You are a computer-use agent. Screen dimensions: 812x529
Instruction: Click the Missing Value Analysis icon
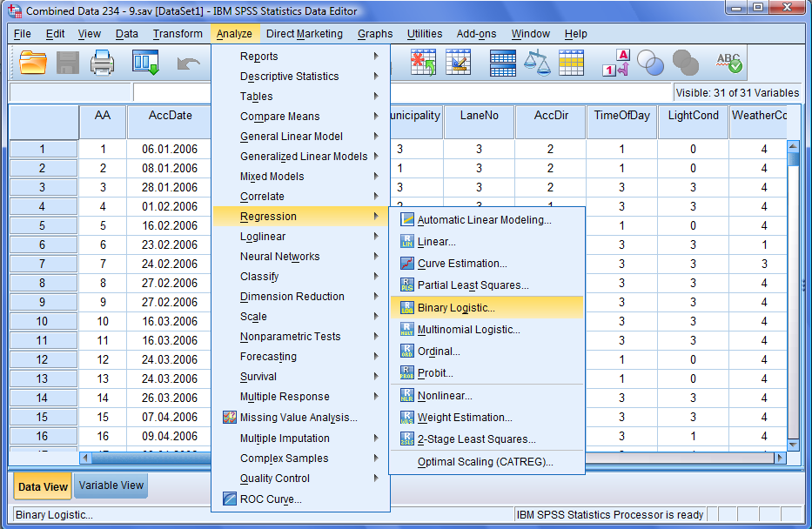pyautogui.click(x=230, y=417)
